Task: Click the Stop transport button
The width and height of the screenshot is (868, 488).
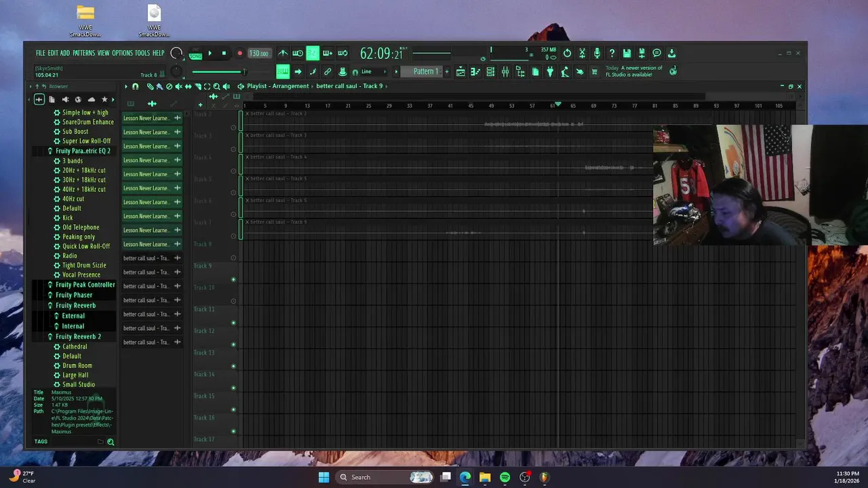Action: click(x=224, y=53)
